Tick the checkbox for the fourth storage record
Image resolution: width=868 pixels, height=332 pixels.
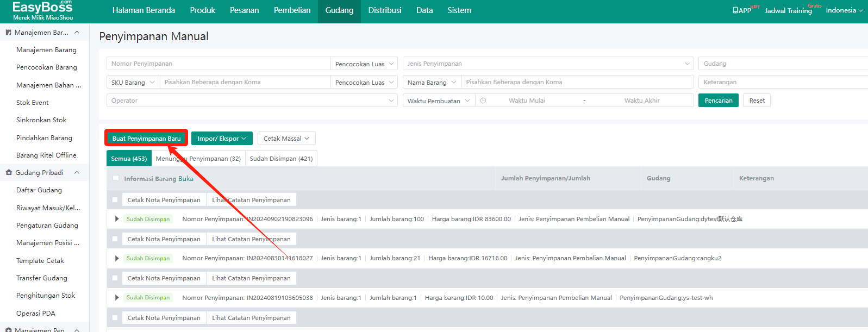115,318
